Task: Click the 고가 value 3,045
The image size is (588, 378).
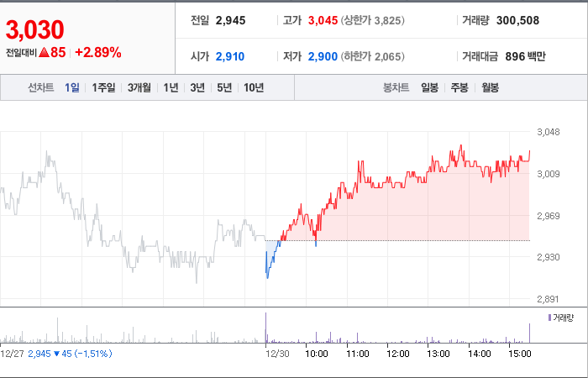Action: [323, 20]
